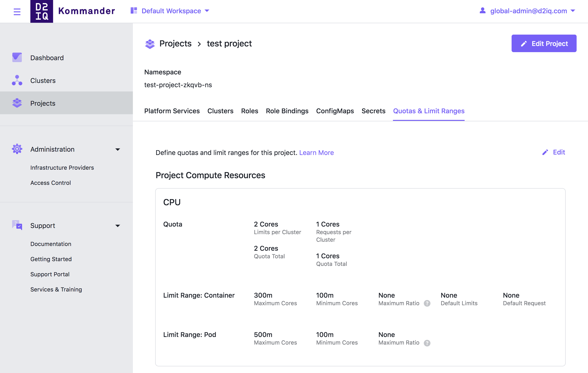This screenshot has height=373, width=588.
Task: Switch to the Roles tab
Action: pos(250,111)
